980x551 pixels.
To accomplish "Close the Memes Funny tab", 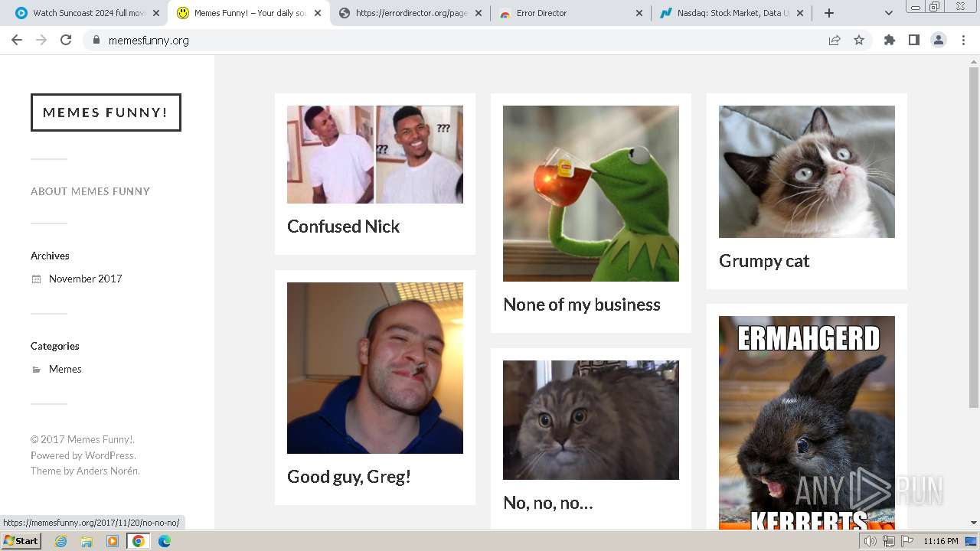I will tap(318, 13).
